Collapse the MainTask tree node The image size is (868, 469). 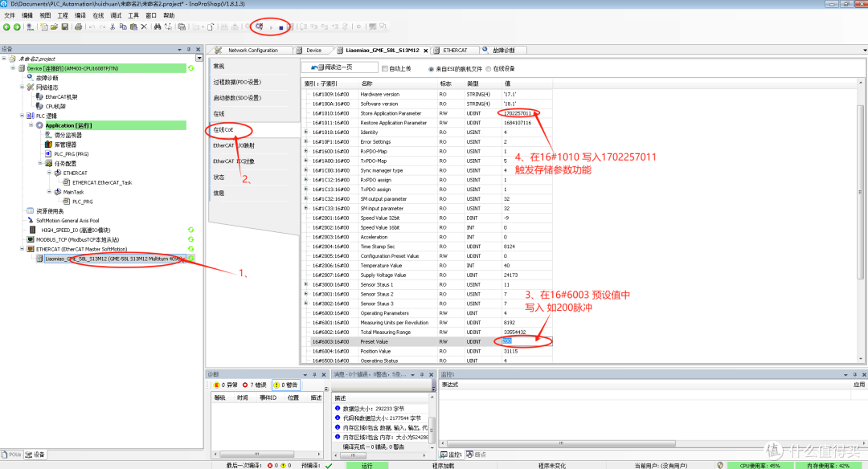(49, 192)
